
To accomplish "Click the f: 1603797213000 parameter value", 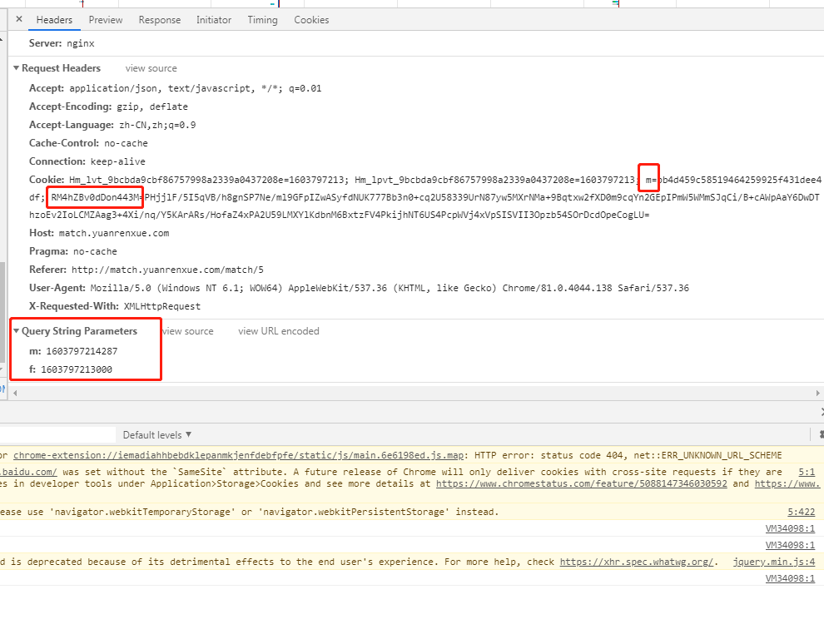I will (77, 369).
